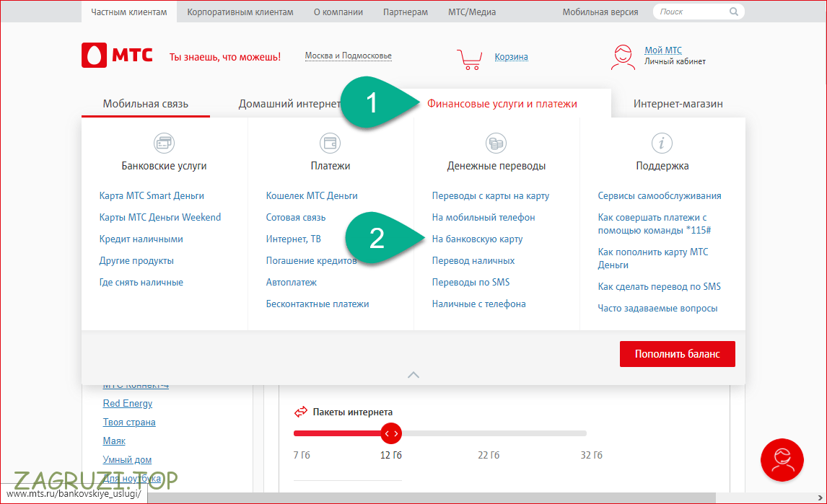827x504 pixels.
Task: Open Москва и Подмосковье region selector
Action: 348,56
